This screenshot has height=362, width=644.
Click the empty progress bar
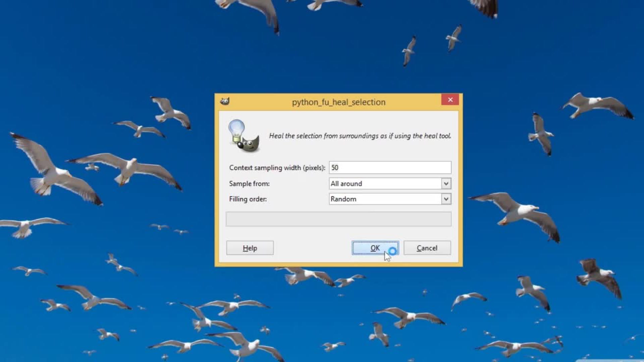[x=338, y=219]
